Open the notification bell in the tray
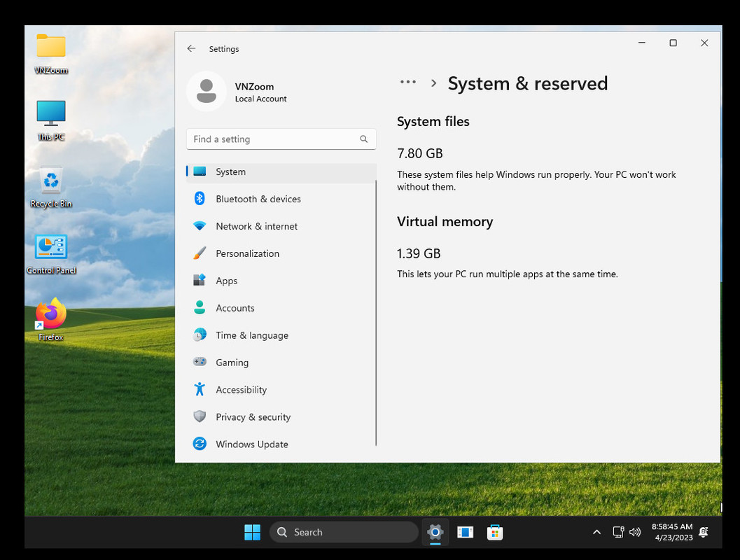 (703, 532)
